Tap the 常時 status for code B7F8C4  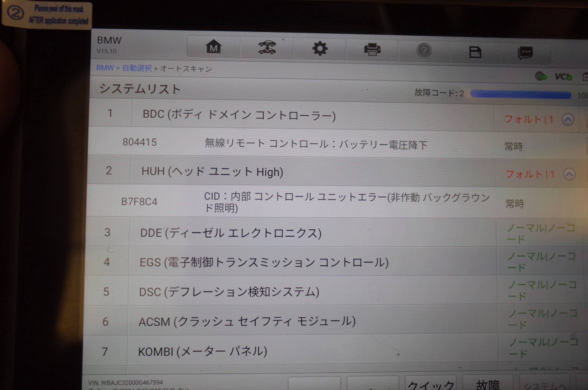(515, 204)
